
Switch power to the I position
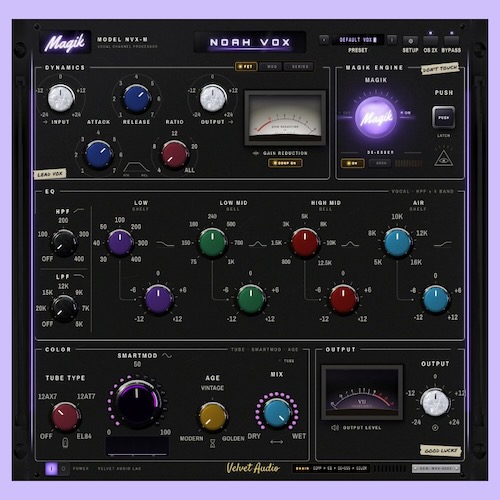[x=51, y=468]
